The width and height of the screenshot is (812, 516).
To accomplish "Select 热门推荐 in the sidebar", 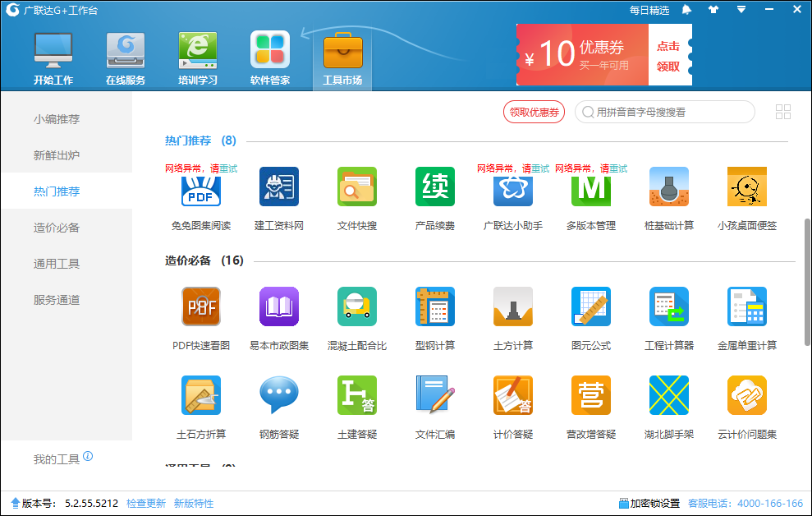I will (x=57, y=191).
